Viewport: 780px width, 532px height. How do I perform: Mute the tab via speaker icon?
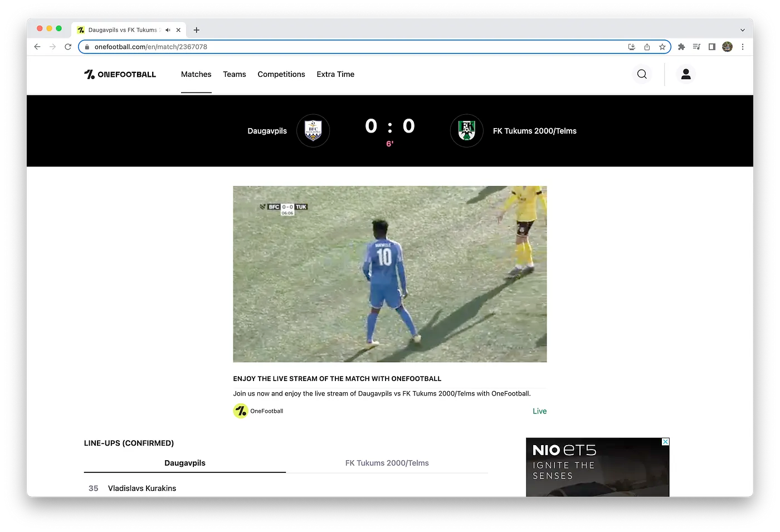[x=168, y=30]
